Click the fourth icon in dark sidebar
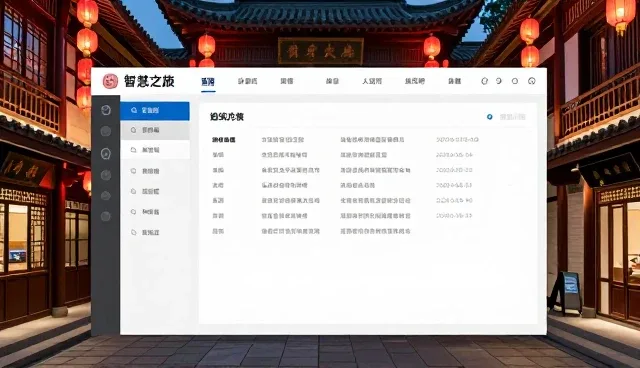This screenshot has width=640, height=368. 106,175
